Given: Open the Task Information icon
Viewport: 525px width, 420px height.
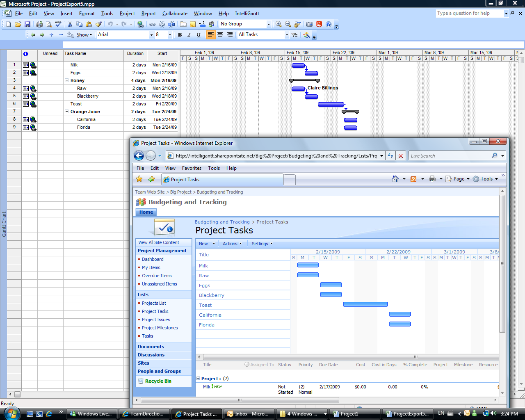Looking at the screenshot, I should click(x=183, y=24).
